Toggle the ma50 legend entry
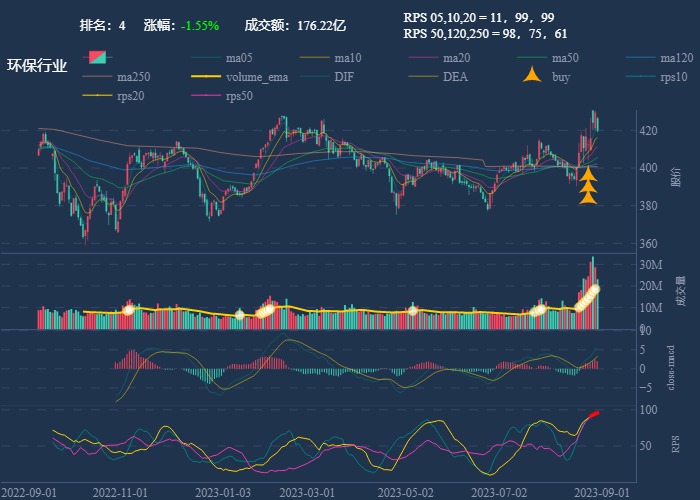 click(565, 58)
